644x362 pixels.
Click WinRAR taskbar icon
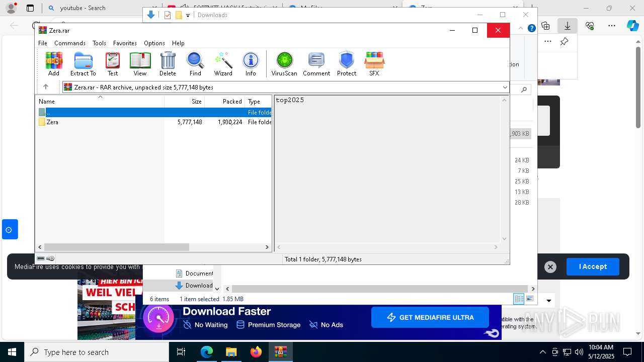tap(281, 352)
